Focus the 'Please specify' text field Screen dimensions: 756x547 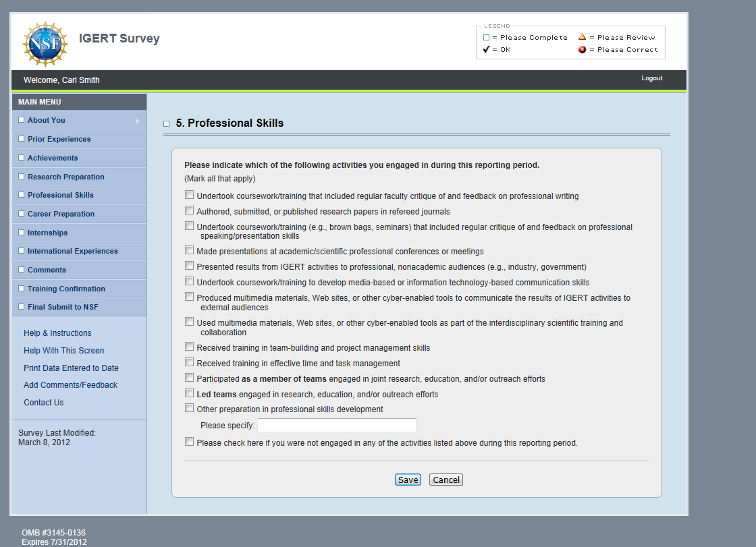coord(337,426)
